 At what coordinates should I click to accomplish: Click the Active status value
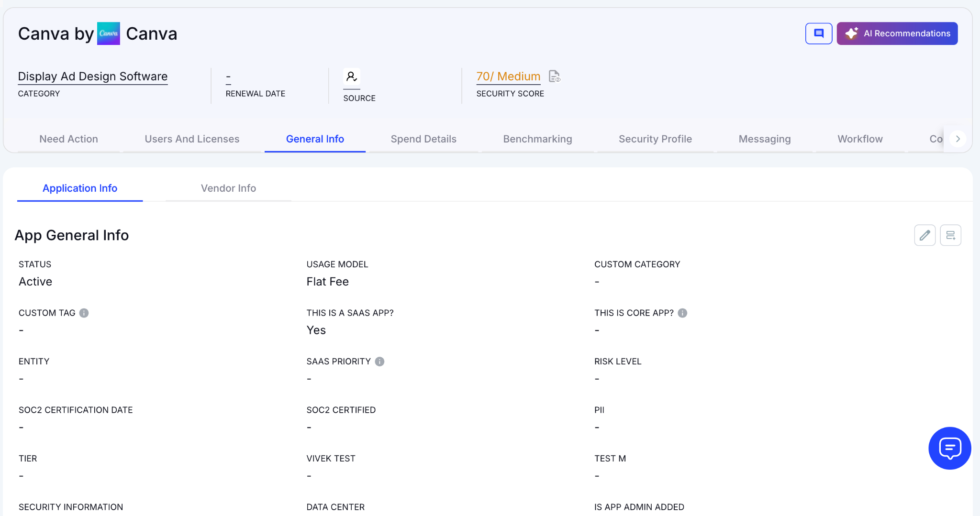[35, 282]
